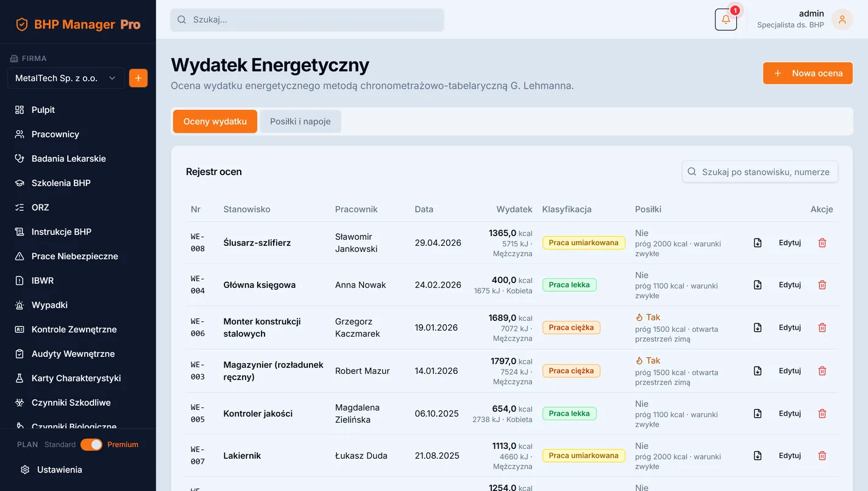
Task: Click the number cell WE-005
Action: (197, 414)
